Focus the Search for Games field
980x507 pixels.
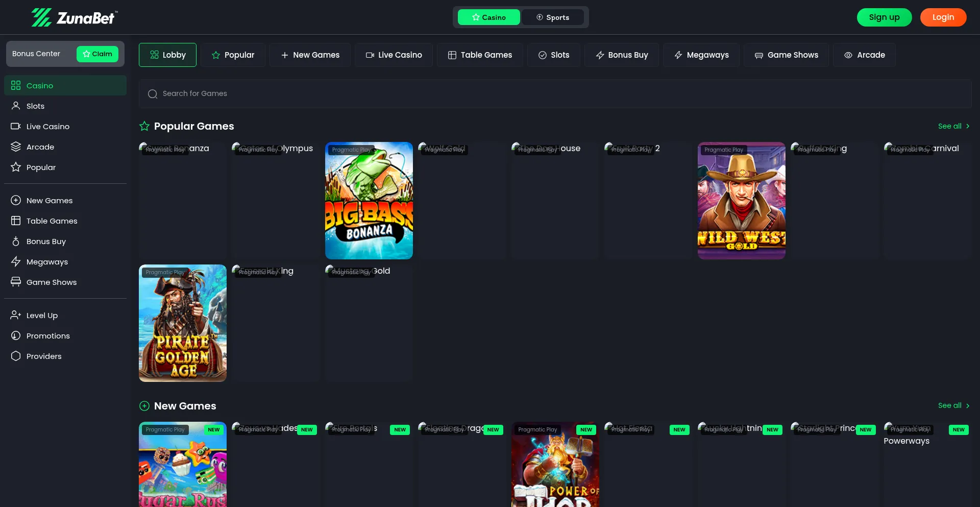[x=555, y=93]
